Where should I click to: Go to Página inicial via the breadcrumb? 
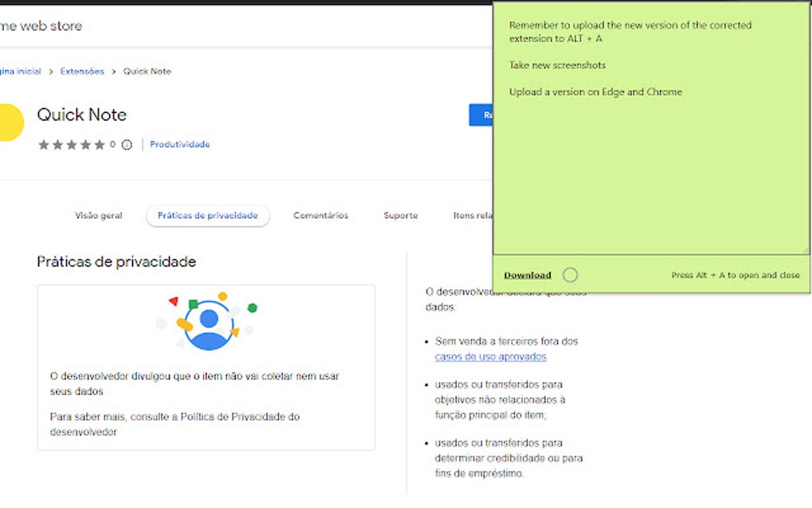point(22,71)
